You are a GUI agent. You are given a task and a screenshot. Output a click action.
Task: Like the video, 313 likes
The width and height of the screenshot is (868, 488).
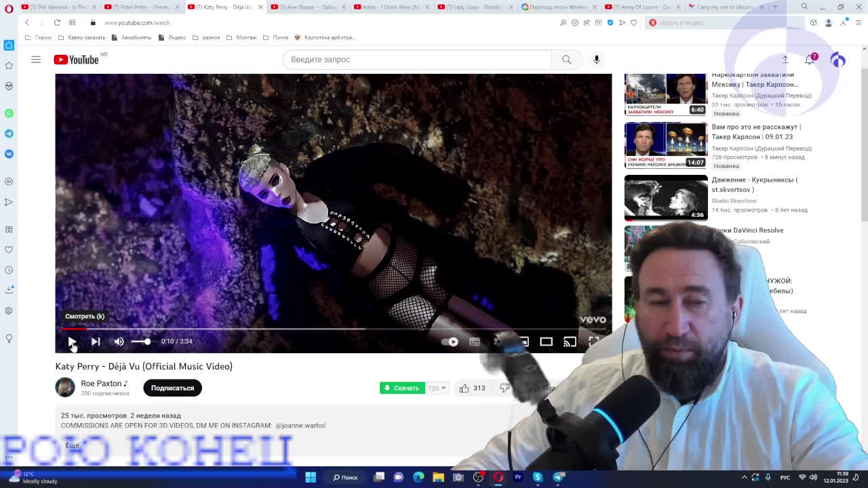473,388
